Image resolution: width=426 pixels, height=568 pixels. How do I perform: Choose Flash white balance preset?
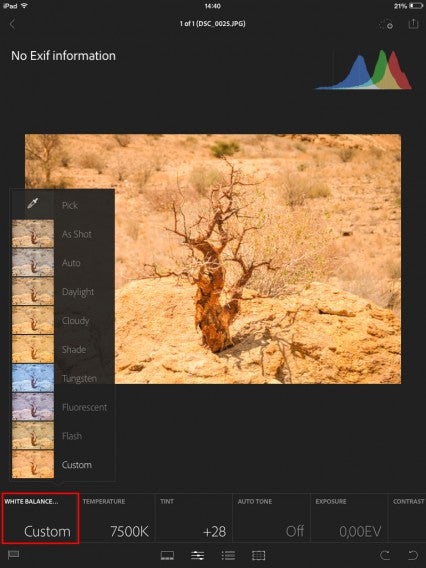[x=63, y=435]
